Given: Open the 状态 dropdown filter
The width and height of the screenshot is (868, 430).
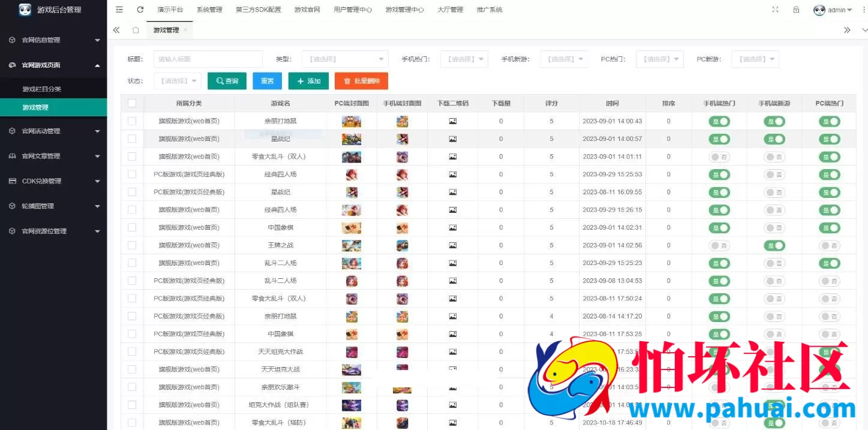Looking at the screenshot, I should [x=178, y=81].
